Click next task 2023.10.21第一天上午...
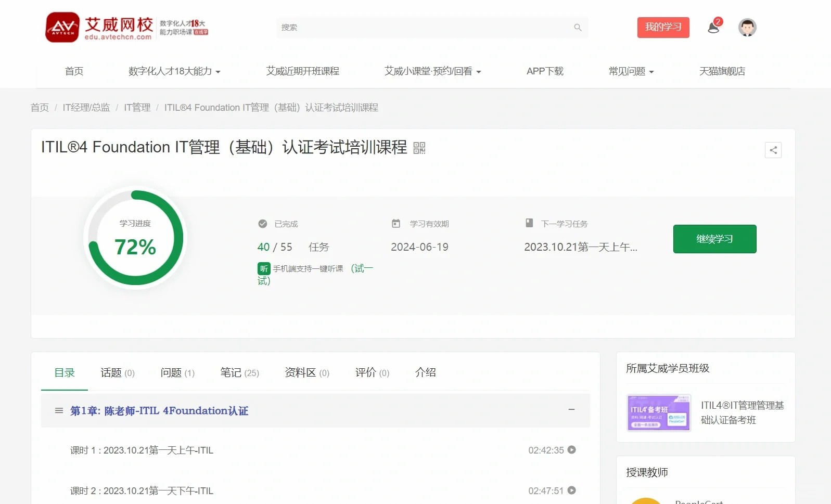 (581, 247)
